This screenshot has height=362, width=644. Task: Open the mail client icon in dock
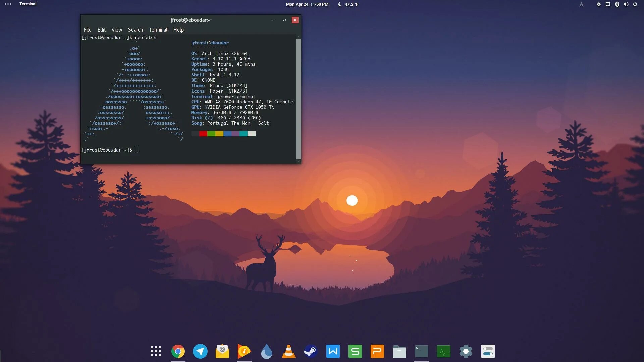click(222, 351)
